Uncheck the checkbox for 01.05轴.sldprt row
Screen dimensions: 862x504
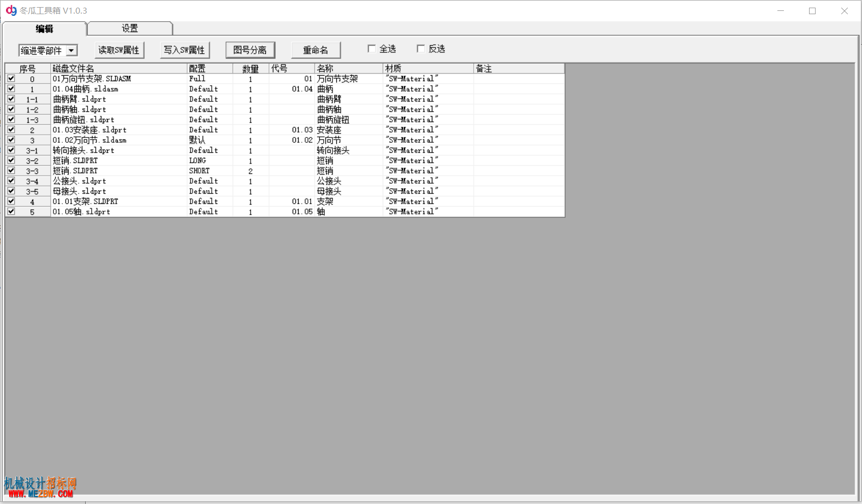tap(11, 212)
